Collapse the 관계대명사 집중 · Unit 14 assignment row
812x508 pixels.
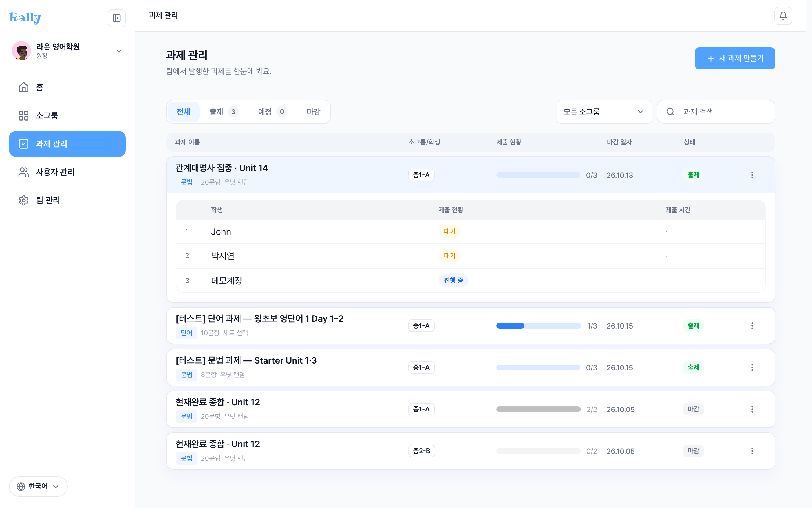[x=470, y=175]
